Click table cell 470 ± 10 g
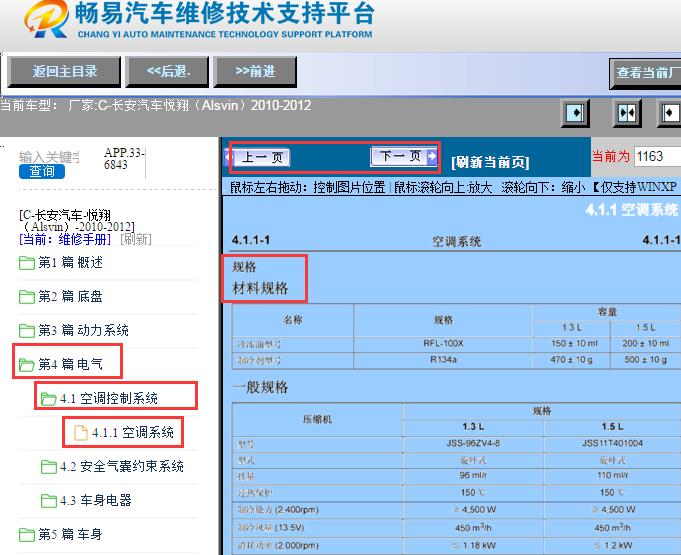Image resolution: width=681 pixels, height=555 pixels. point(571,360)
